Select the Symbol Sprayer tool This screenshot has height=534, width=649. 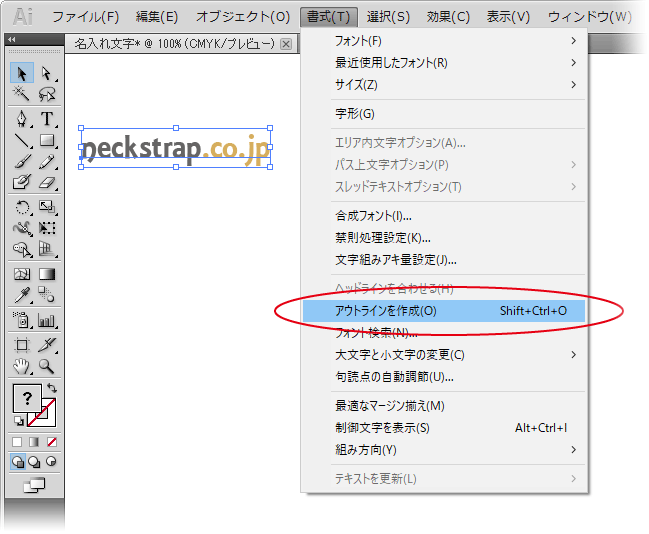22,320
